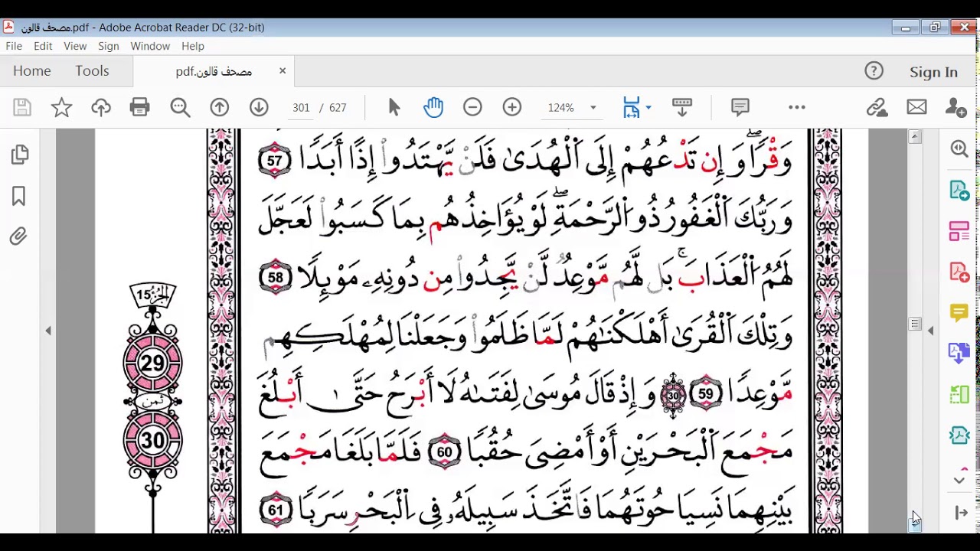This screenshot has height=551, width=980.
Task: Activate the Hand pan tool
Action: click(433, 108)
